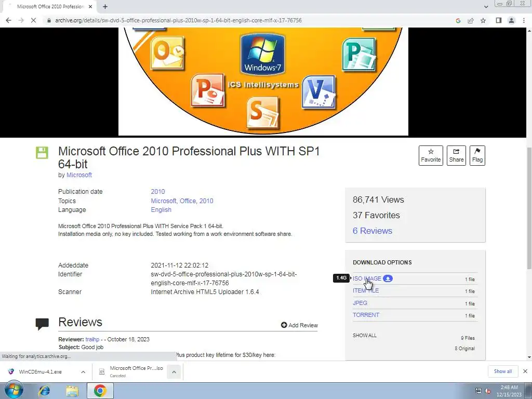Click the Favorite star button
Viewport: 532px width, 399px height.
[x=431, y=155]
